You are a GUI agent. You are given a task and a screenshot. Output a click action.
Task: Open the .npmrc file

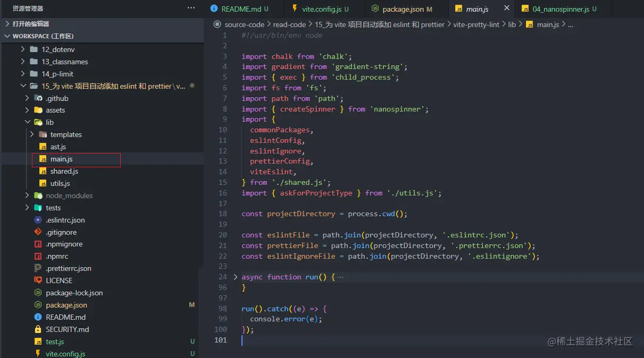click(x=57, y=256)
